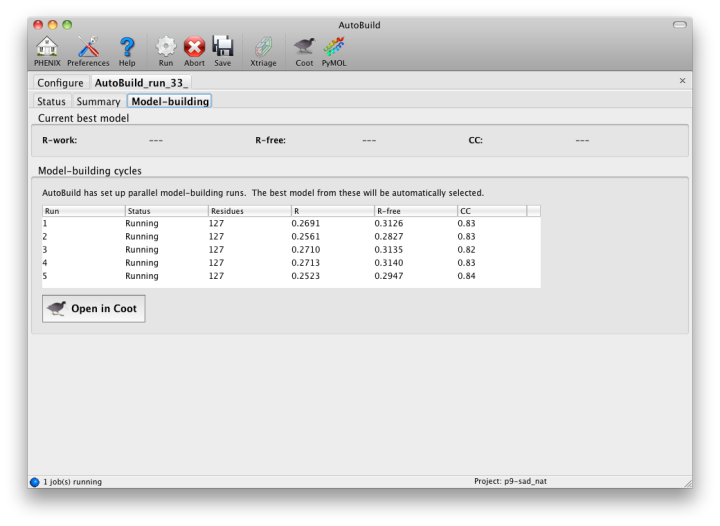The width and height of the screenshot is (720, 526).
Task: Sort table by Residues column header
Action: click(x=247, y=211)
